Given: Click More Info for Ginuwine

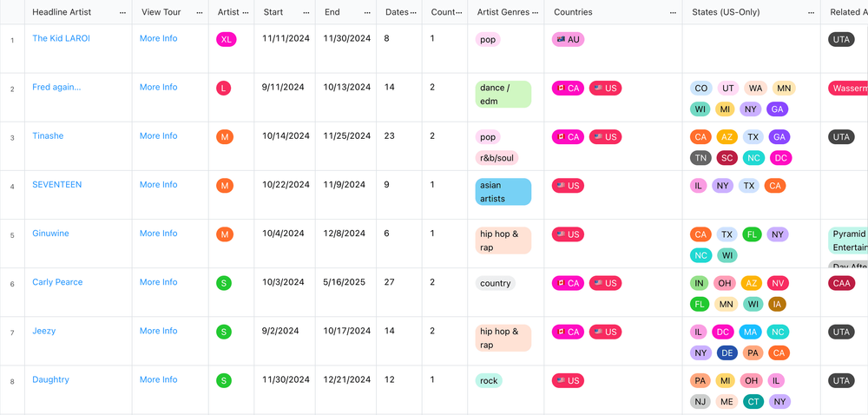Looking at the screenshot, I should 158,233.
